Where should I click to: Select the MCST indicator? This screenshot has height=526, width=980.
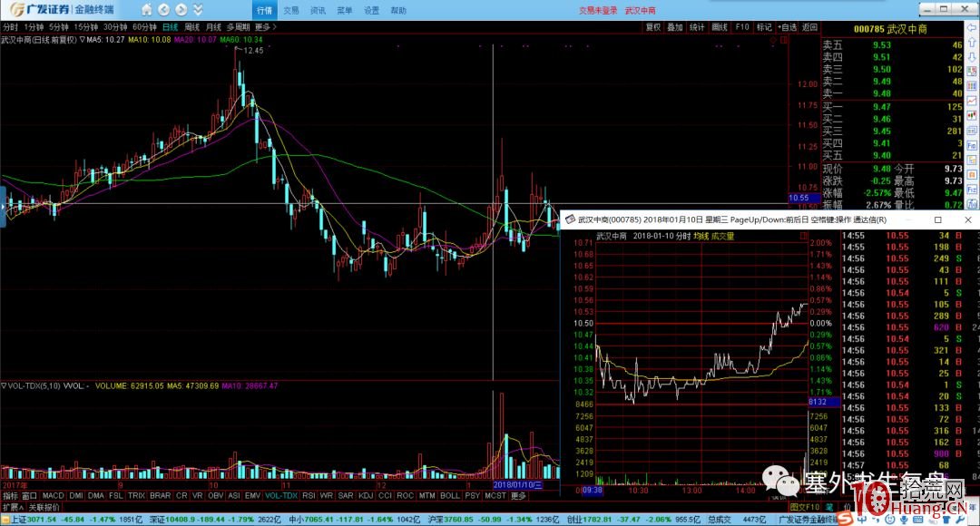[x=495, y=495]
